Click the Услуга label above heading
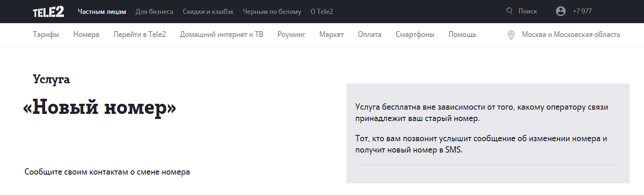644x195 pixels. (52, 79)
